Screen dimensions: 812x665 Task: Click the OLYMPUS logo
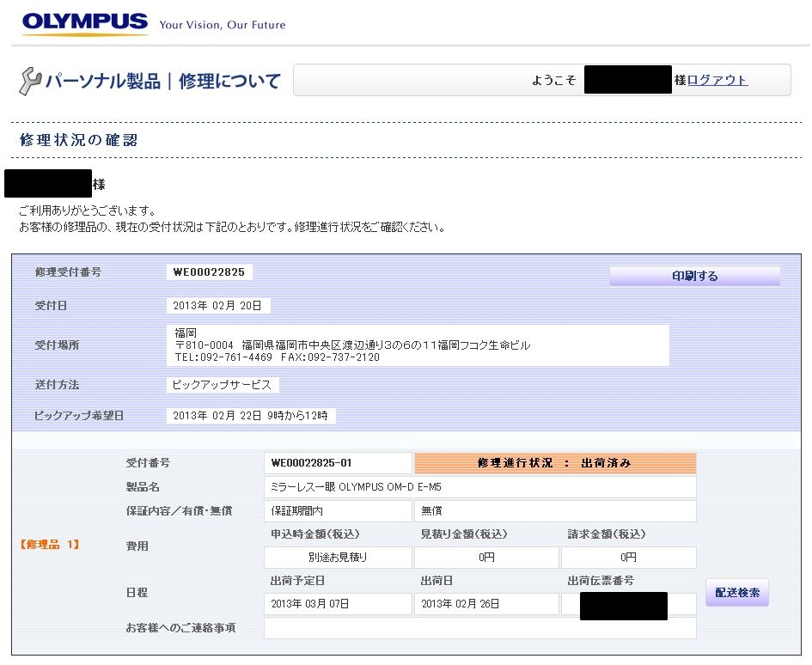(x=85, y=24)
